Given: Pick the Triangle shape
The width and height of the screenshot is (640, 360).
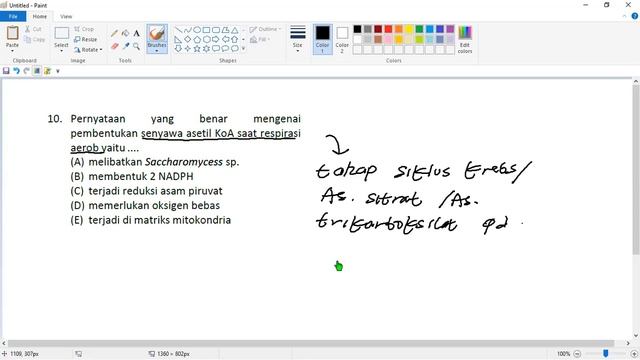Looking at the screenshot, I should 235,30.
